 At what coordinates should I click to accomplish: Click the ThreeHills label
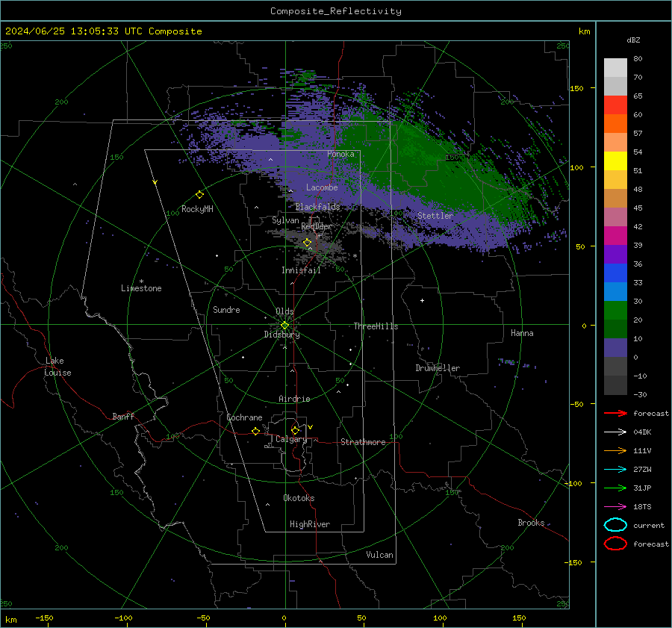[x=376, y=326]
